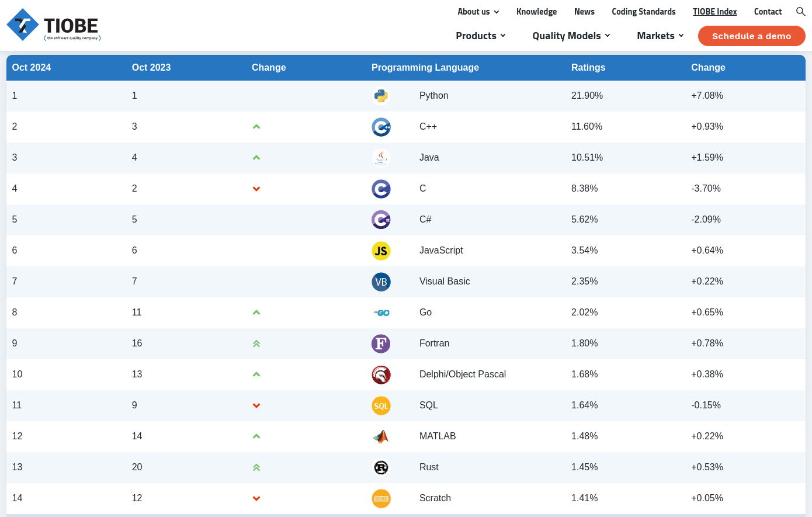
Task: Open the TIOBE Index link
Action: pyautogui.click(x=714, y=12)
